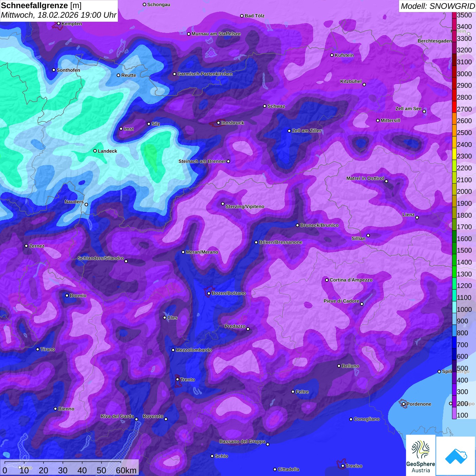Image resolution: width=476 pixels, height=476 pixels.
Task: Click the Lienz city marker dot
Action: [417, 218]
